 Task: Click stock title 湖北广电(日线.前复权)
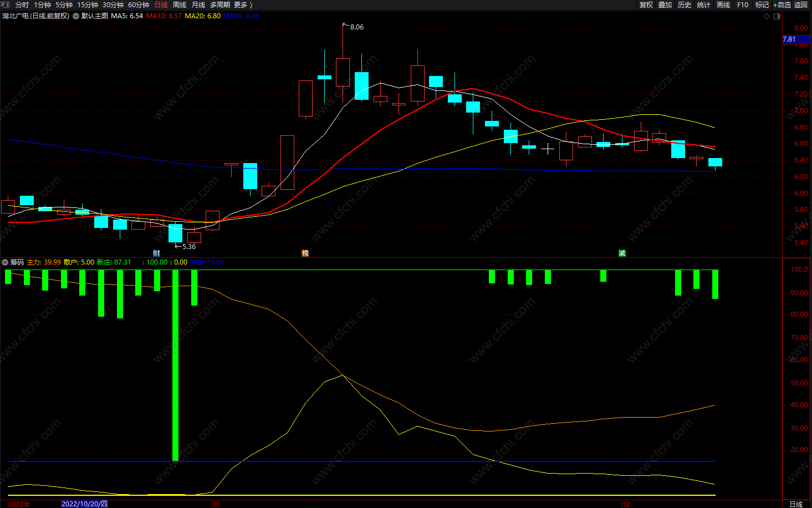pyautogui.click(x=36, y=16)
